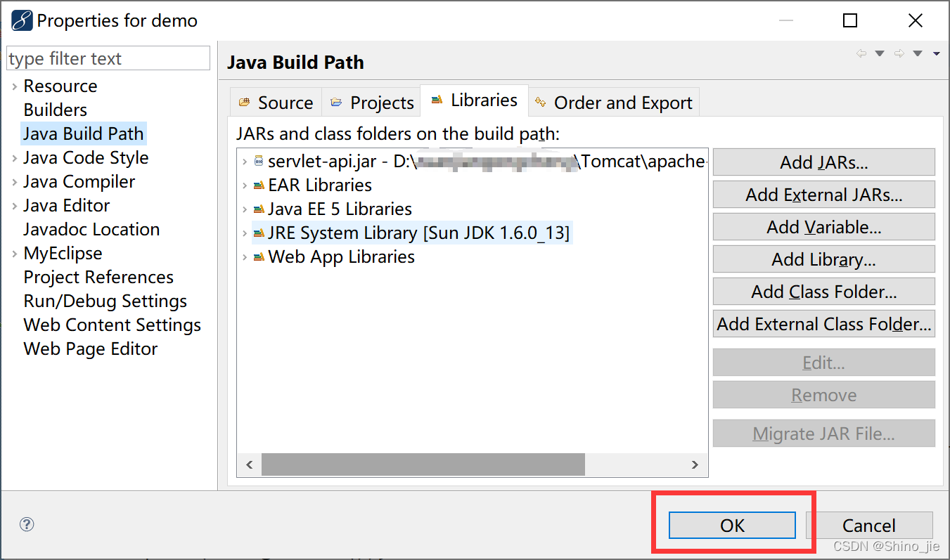Expand the MyEclipse tree node
Viewport: 950px width, 560px height.
[15, 254]
